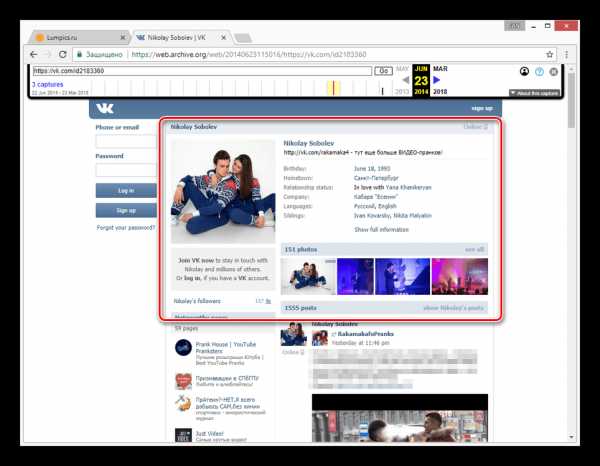Screen dimensions: 600x466
Task: Open vk.com/rakamaka4 status link
Action: 316,152
